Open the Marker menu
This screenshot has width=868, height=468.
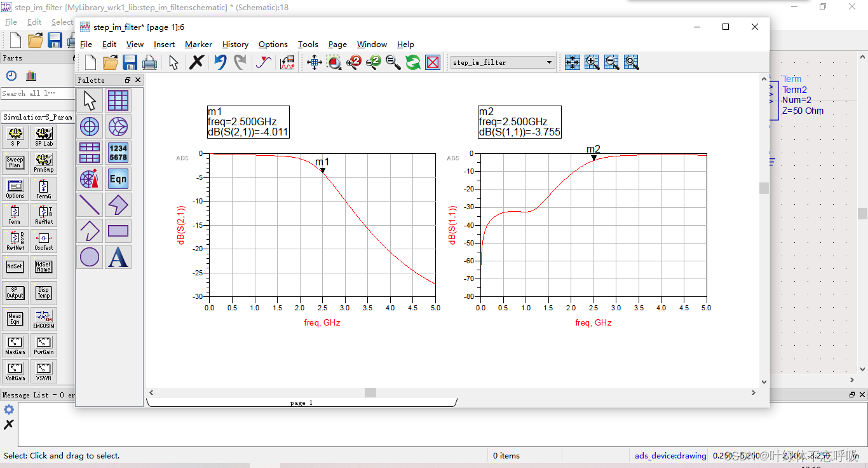pos(198,45)
